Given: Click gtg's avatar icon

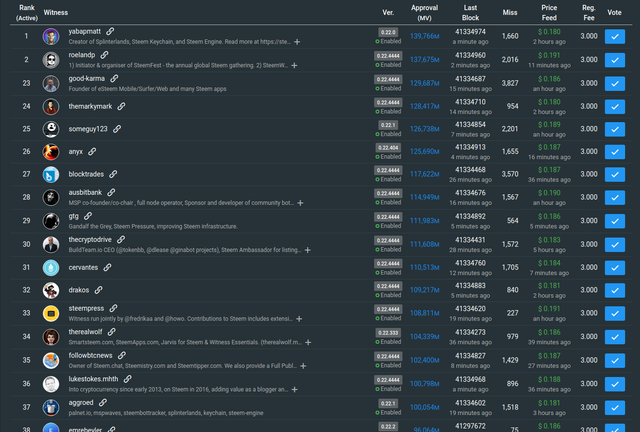Looking at the screenshot, I should (51, 221).
